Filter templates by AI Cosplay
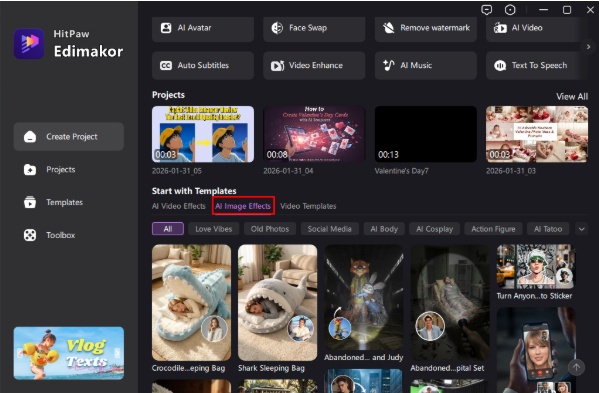The width and height of the screenshot is (599, 393). (434, 229)
